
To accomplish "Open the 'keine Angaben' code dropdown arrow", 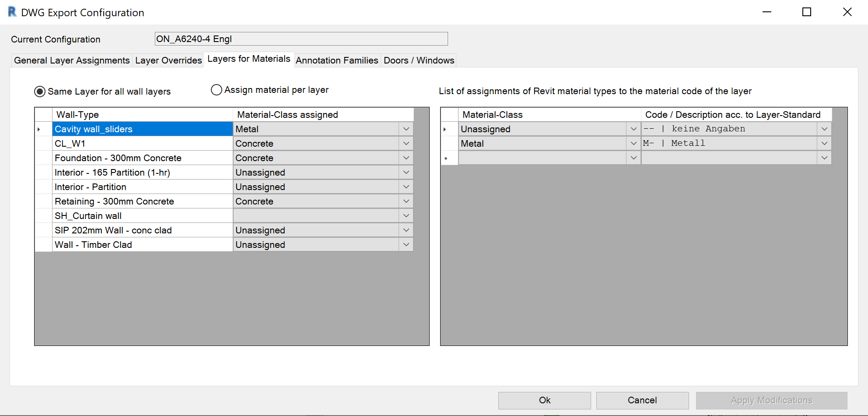I will (x=824, y=129).
